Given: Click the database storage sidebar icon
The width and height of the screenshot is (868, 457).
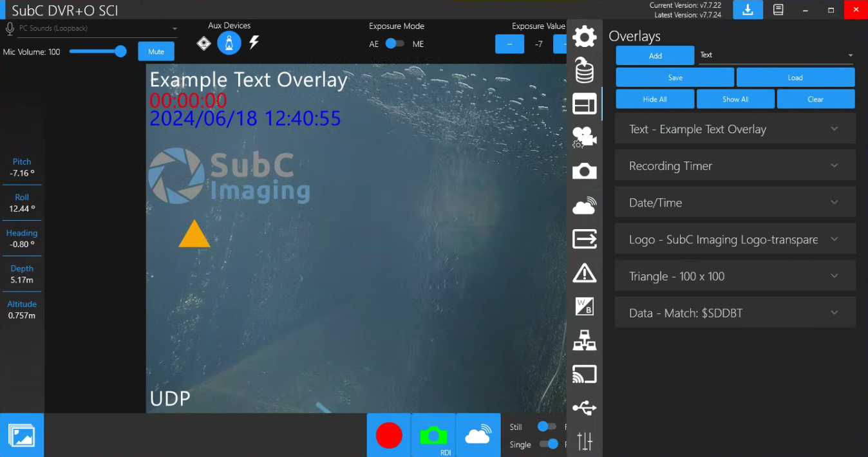Looking at the screenshot, I should 584,70.
